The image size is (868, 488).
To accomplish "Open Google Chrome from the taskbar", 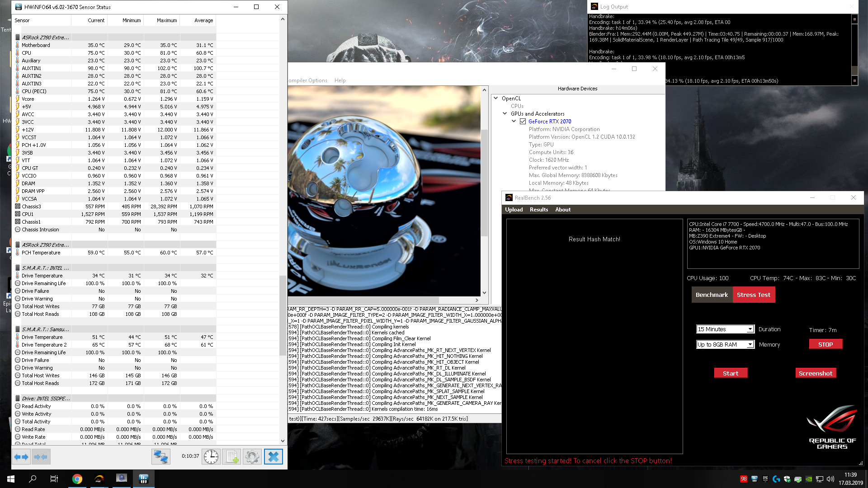I will pyautogui.click(x=77, y=479).
